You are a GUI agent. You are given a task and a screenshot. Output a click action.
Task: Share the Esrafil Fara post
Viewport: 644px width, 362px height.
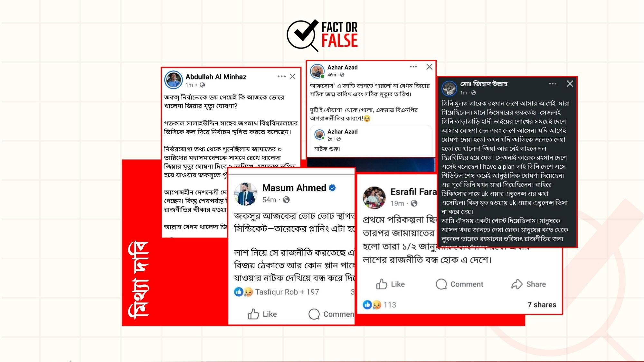click(528, 284)
